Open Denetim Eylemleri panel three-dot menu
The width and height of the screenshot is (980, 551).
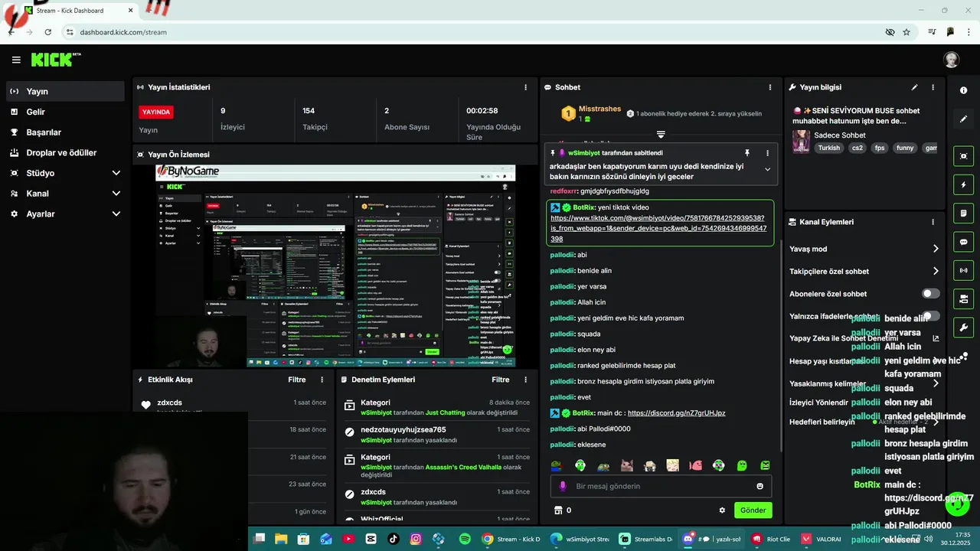click(525, 380)
